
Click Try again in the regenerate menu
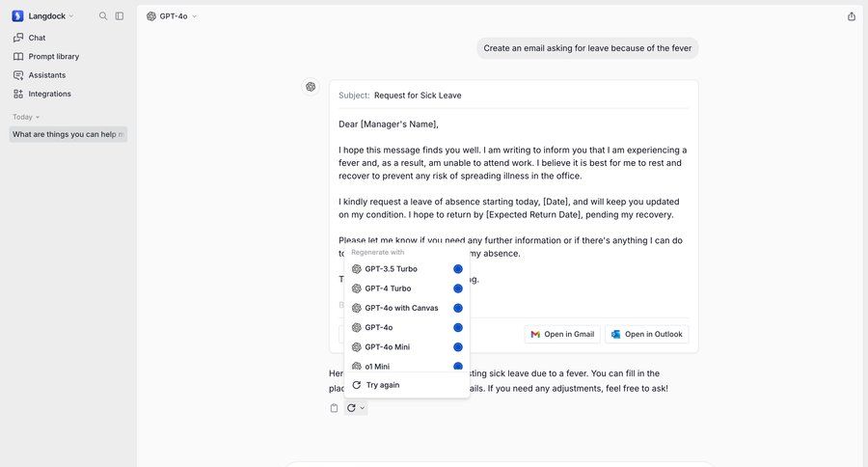[407, 385]
